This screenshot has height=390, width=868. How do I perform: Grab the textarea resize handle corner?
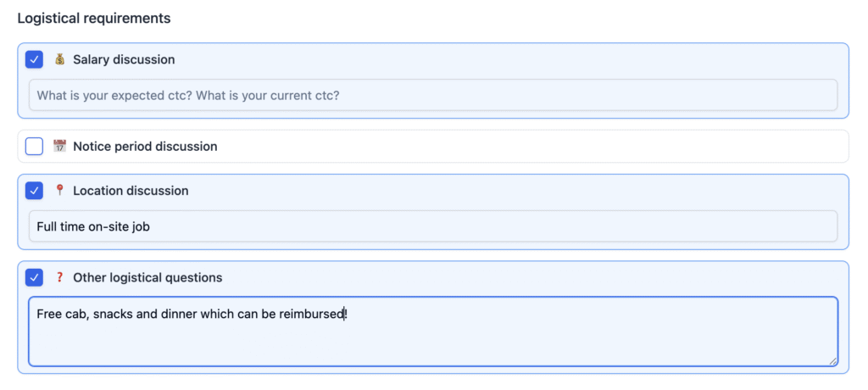[832, 361]
